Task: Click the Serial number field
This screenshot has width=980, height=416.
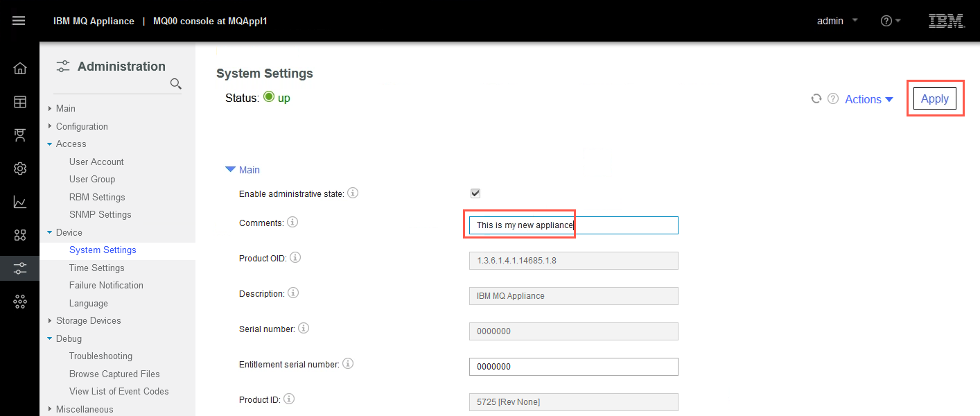Action: tap(574, 331)
